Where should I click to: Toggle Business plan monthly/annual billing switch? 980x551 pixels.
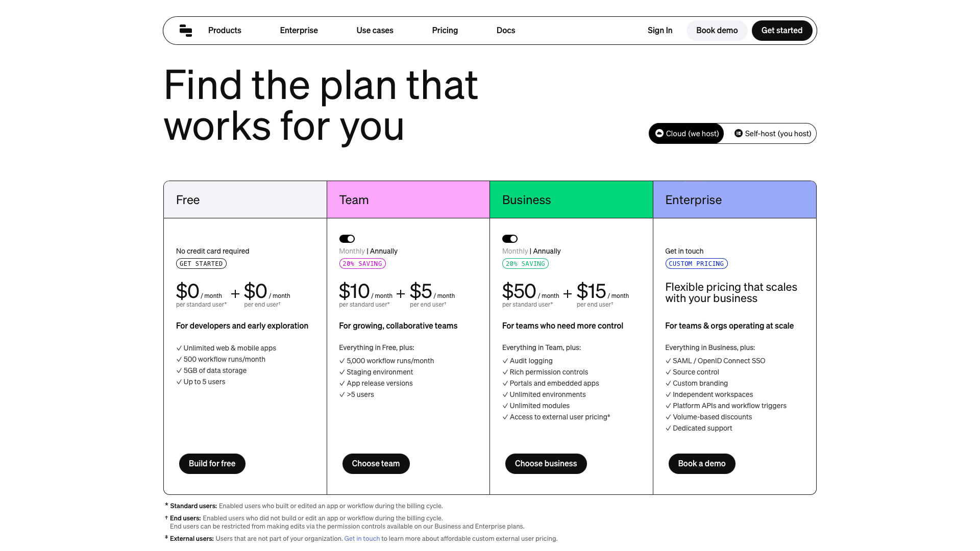(x=510, y=239)
